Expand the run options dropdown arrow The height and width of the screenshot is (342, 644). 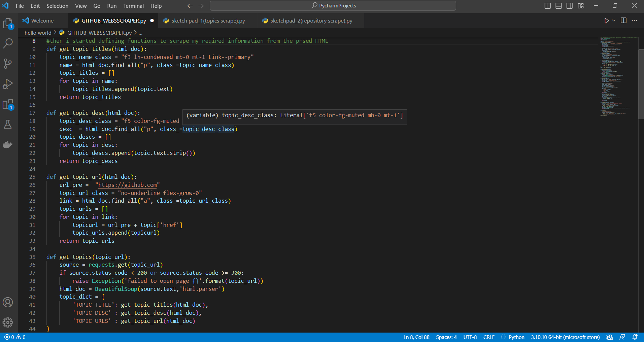click(614, 21)
